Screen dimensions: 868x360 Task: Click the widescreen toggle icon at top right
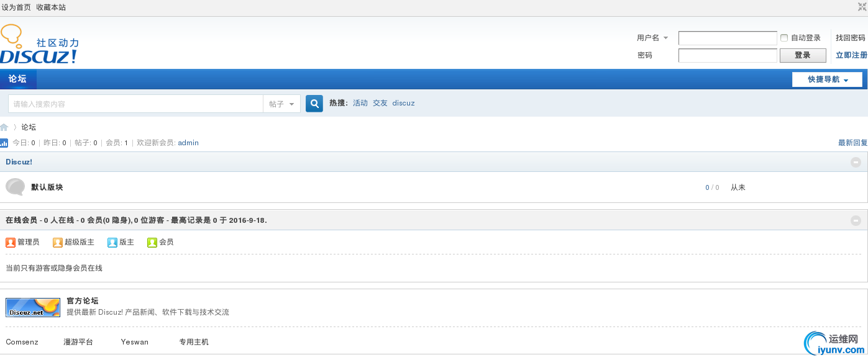tap(862, 7)
